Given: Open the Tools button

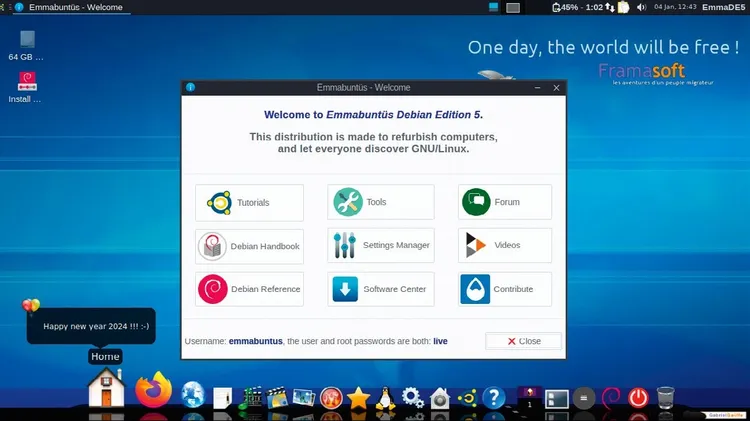Looking at the screenshot, I should 381,202.
